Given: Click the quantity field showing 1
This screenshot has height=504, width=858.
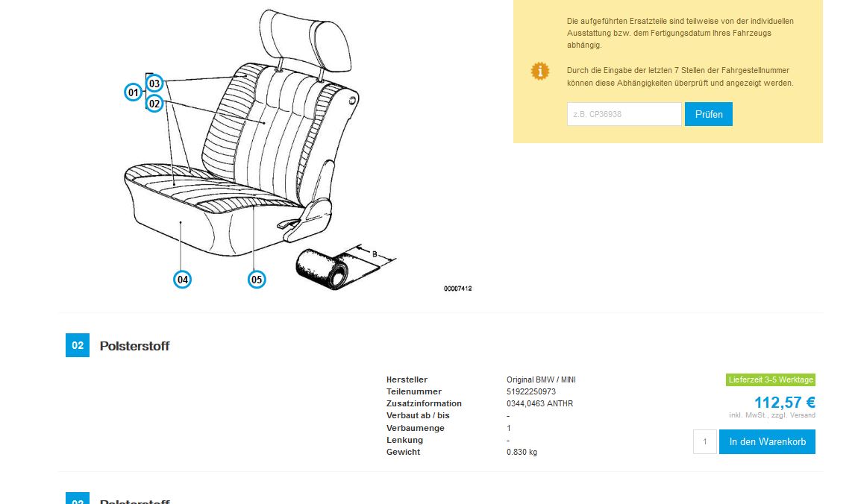Looking at the screenshot, I should 705,441.
